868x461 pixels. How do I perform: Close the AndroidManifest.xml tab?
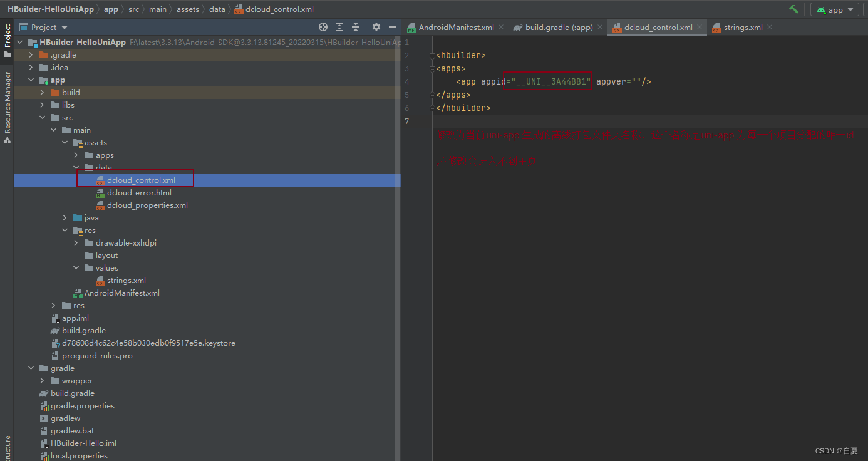[501, 27]
